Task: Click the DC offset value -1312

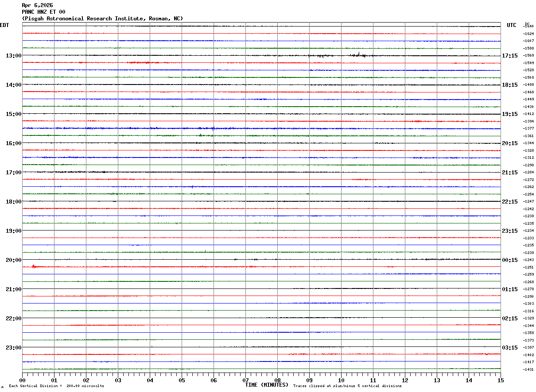Action: pyautogui.click(x=528, y=158)
